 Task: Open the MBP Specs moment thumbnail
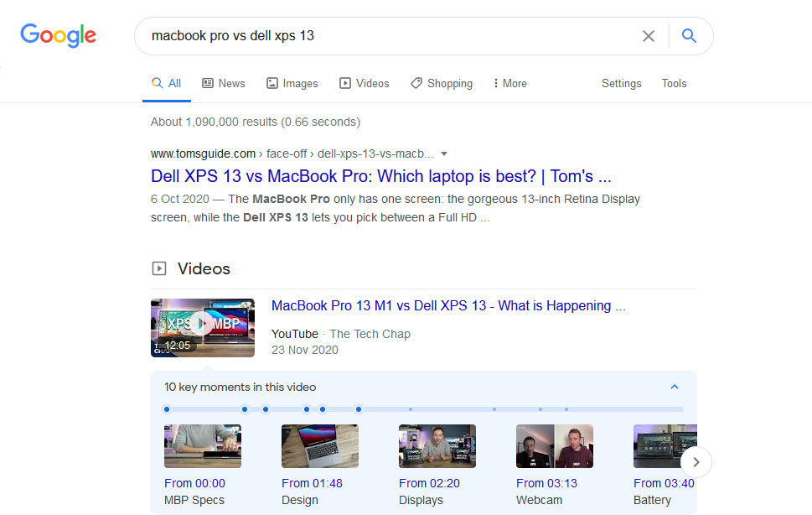tap(203, 446)
